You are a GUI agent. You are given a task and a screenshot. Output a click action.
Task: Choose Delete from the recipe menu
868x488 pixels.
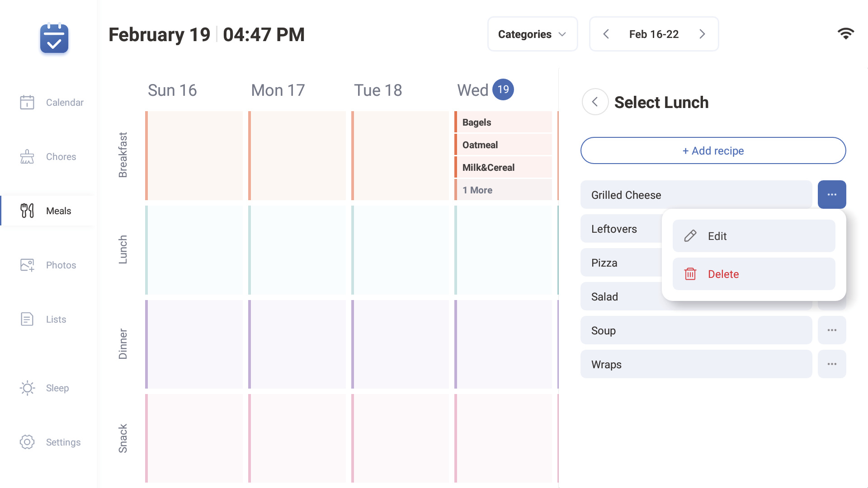[x=754, y=274]
